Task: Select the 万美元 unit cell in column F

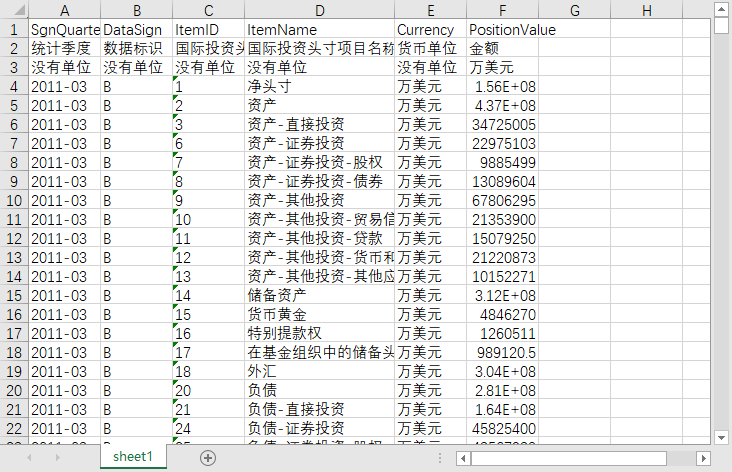Action: tap(502, 68)
